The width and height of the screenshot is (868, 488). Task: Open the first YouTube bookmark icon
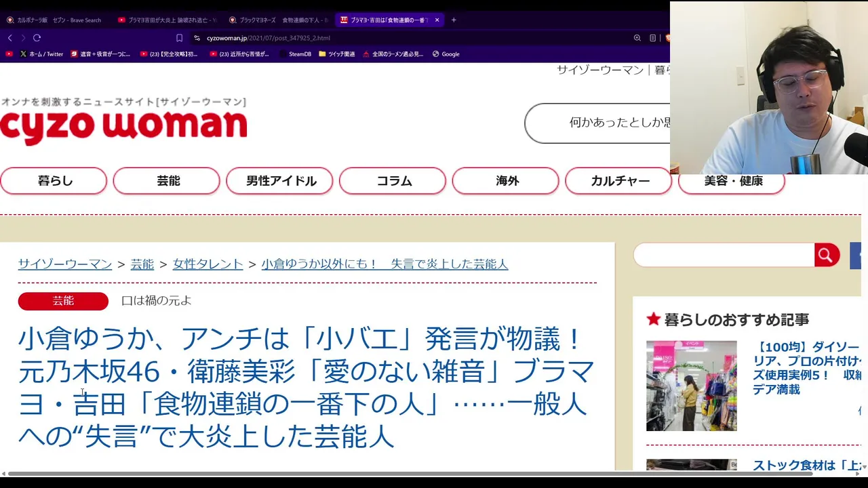(9, 54)
